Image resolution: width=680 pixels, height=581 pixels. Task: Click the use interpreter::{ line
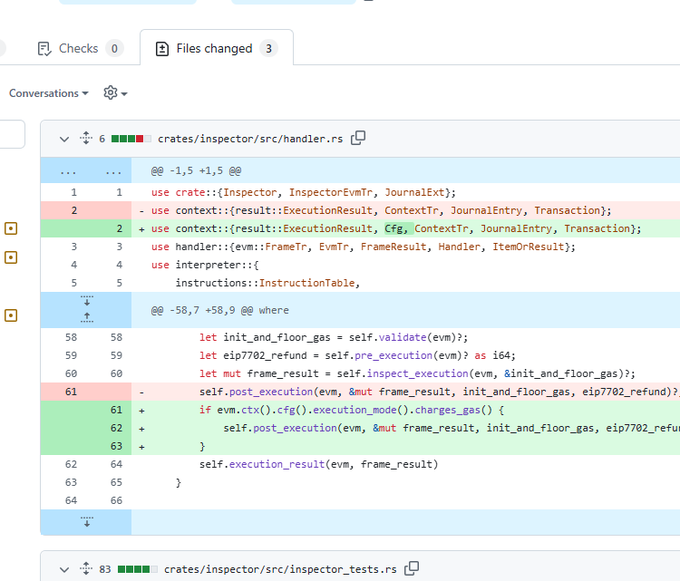point(205,265)
